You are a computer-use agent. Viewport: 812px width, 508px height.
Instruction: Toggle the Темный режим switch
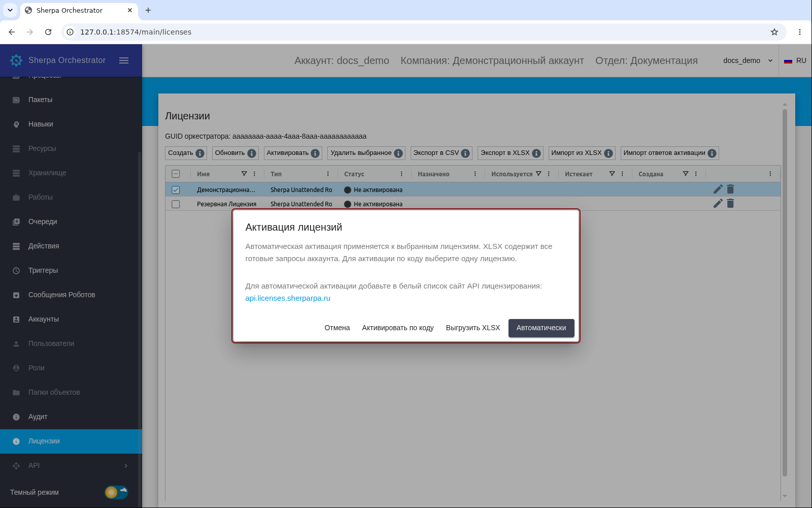[116, 492]
